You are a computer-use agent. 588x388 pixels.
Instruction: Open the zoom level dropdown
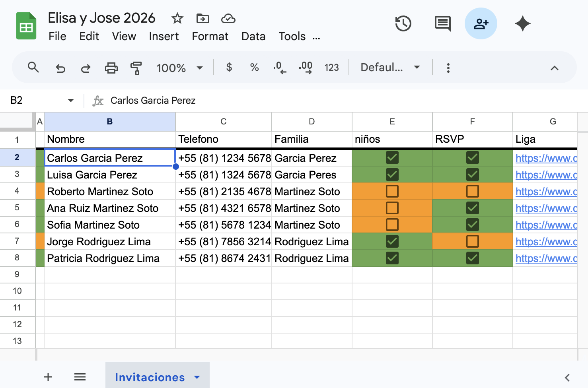tap(180, 68)
